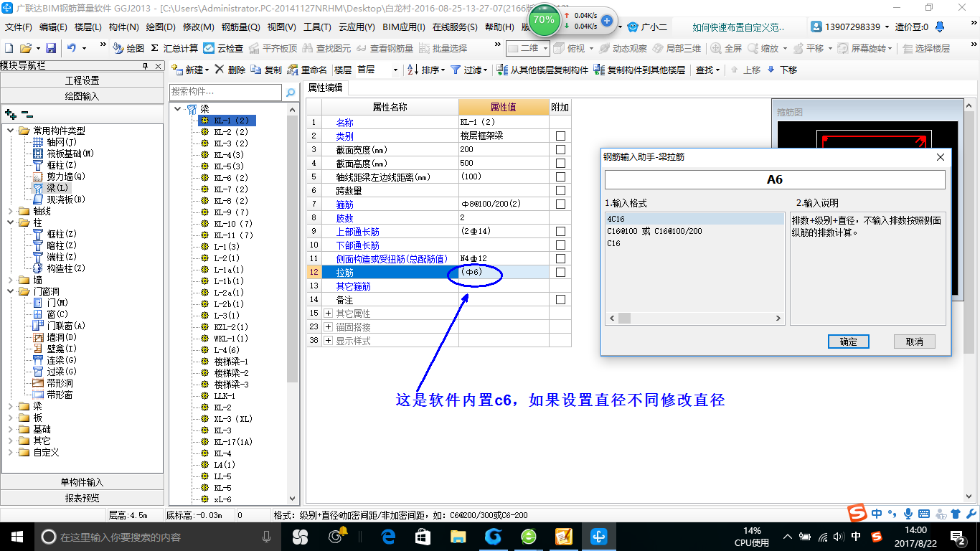Open 单构件输入 section

pos(82,482)
